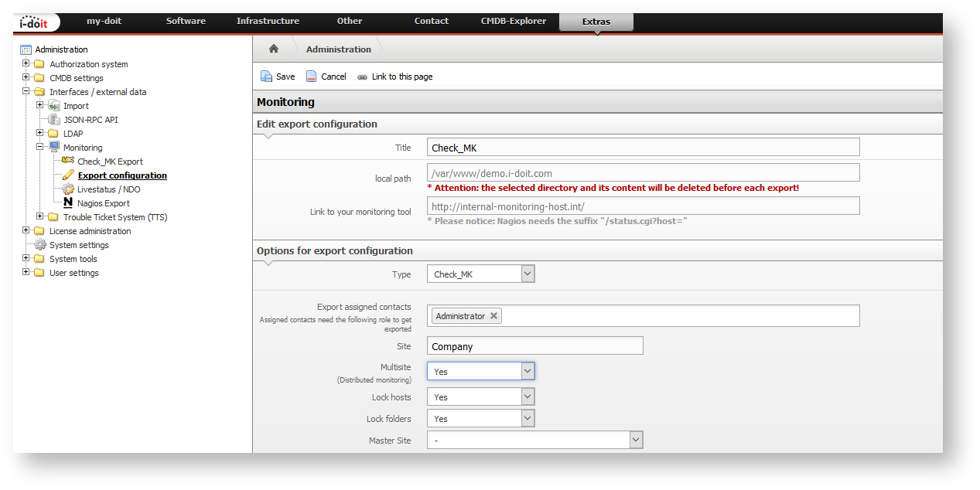Viewport: 980px width, 490px height.
Task: Remove the Administrator contact tag
Action: coord(493,316)
